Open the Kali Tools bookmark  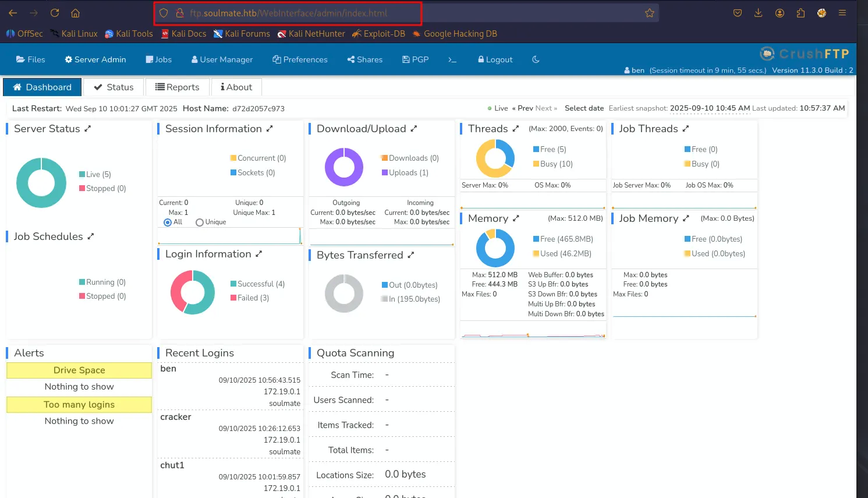point(129,34)
